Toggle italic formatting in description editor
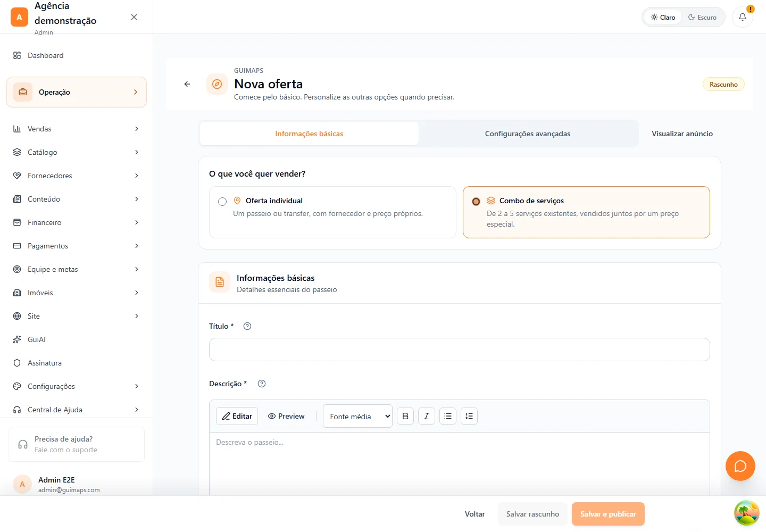Viewport: 766px width, 532px height. pos(427,416)
